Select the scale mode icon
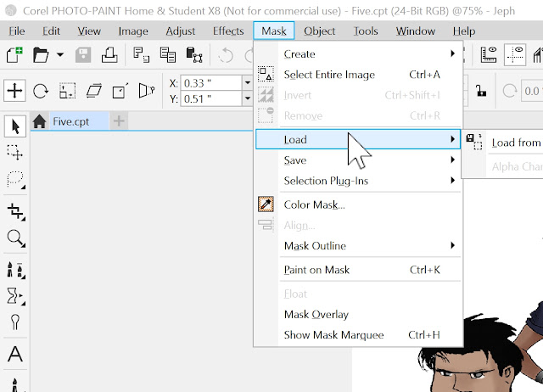Viewport: 543px width, 392px height. pyautogui.click(x=67, y=91)
